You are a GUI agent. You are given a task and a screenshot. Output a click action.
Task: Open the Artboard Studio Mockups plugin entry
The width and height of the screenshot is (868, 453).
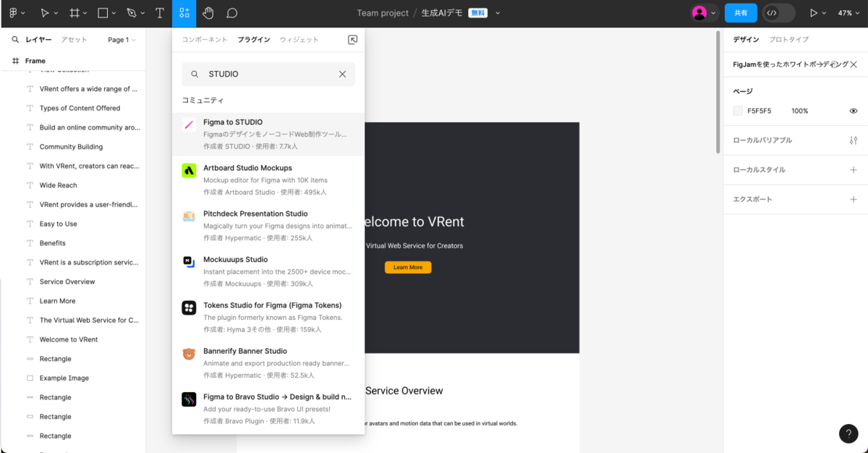coord(268,179)
